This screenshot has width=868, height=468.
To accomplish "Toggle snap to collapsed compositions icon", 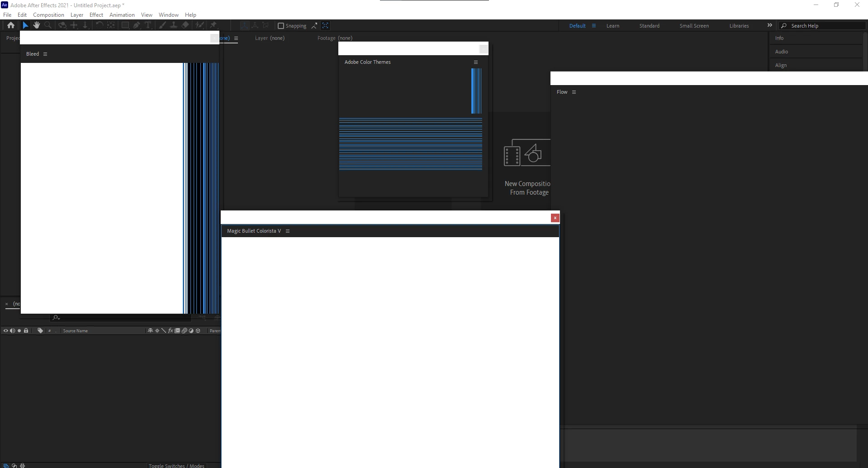I will click(x=325, y=26).
